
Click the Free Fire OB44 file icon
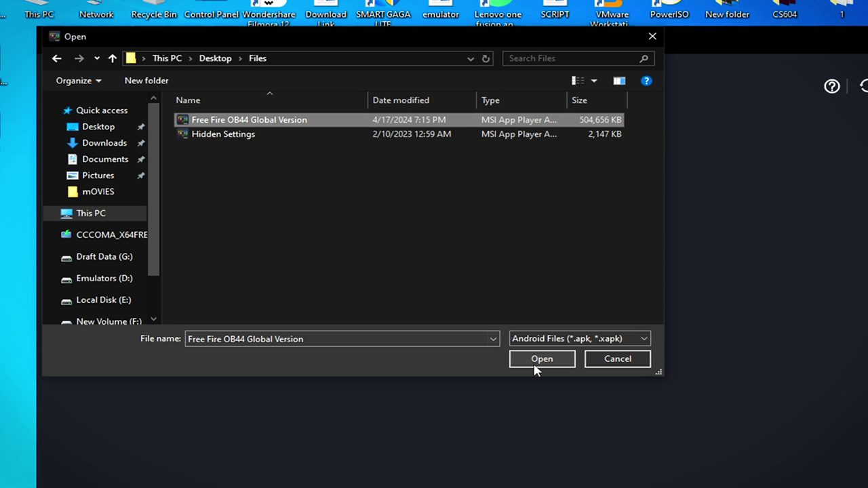(x=182, y=120)
